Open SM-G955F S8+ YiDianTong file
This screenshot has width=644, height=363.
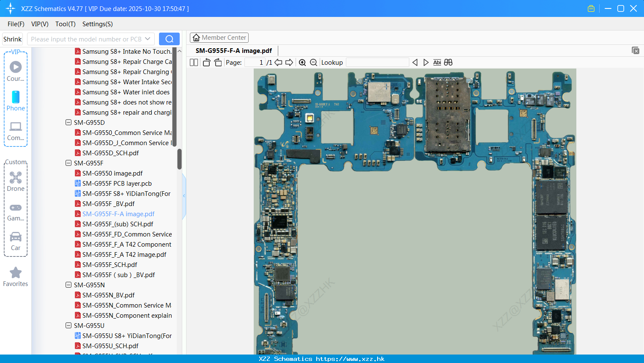click(126, 193)
